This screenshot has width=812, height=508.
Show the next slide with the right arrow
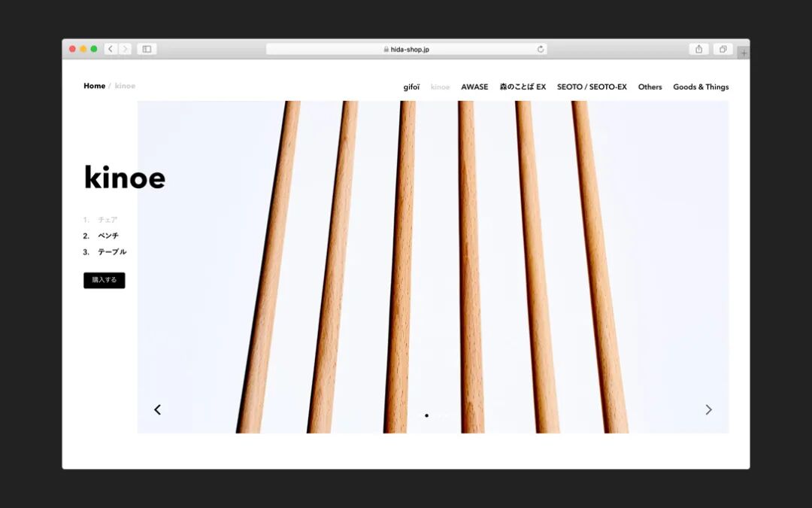point(708,409)
